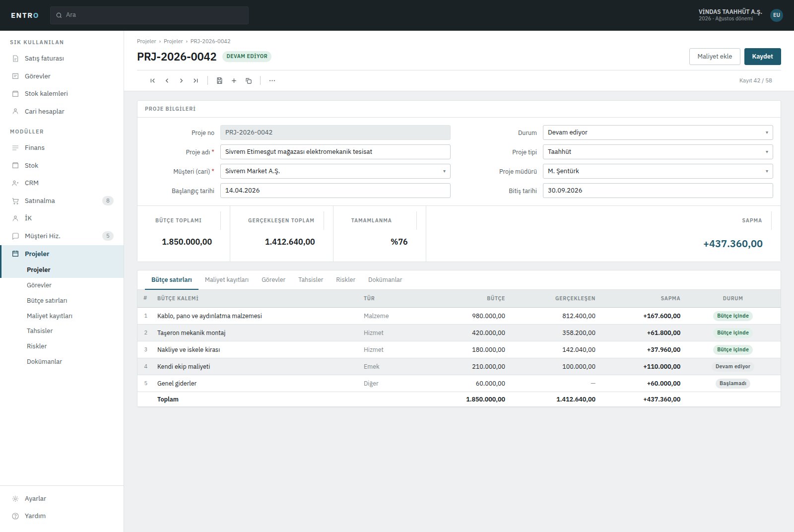
Task: Go to first record icon
Action: (152, 81)
